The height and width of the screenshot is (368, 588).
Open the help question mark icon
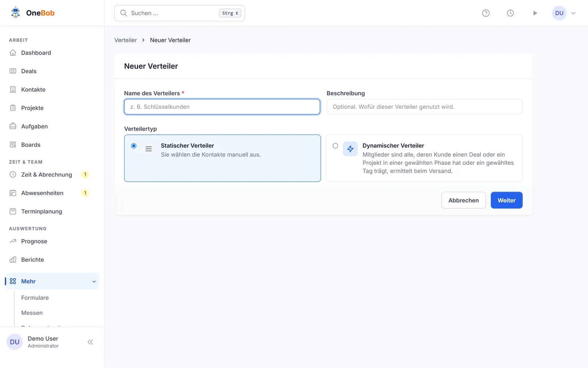coord(486,13)
